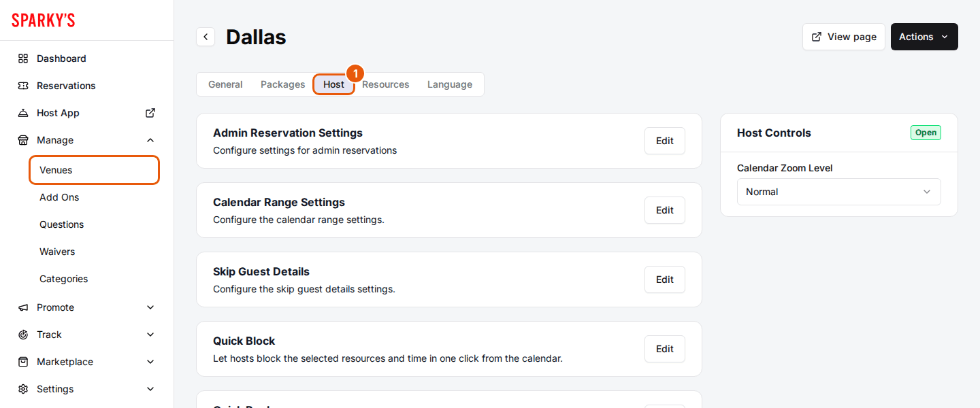Click 'Configure settings for admin reservations' text

click(305, 150)
